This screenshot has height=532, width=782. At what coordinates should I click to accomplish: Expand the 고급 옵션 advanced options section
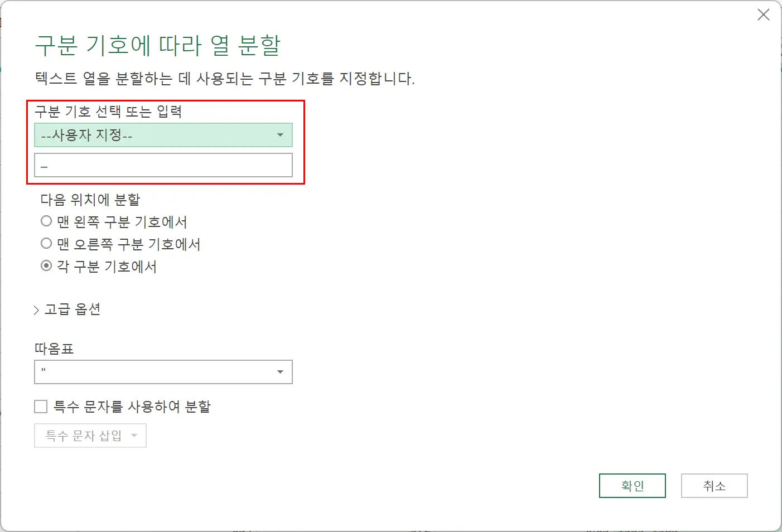67,309
